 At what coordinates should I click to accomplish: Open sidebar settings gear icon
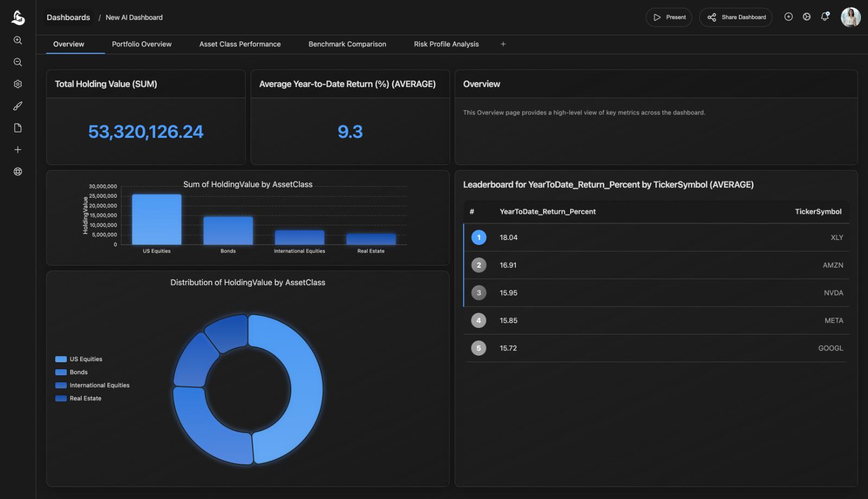click(18, 84)
